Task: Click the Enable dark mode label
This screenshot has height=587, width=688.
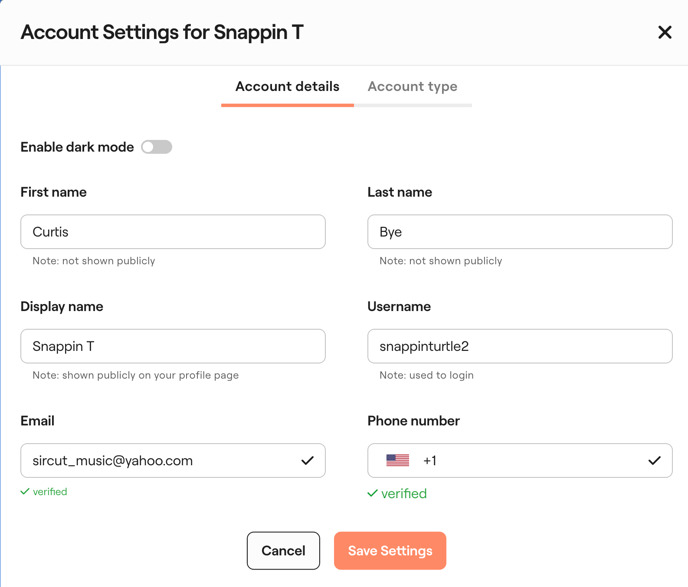Action: pos(77,147)
